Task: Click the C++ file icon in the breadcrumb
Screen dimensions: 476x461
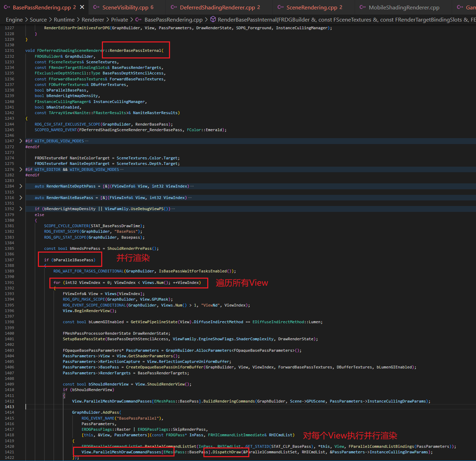Action: (x=138, y=20)
